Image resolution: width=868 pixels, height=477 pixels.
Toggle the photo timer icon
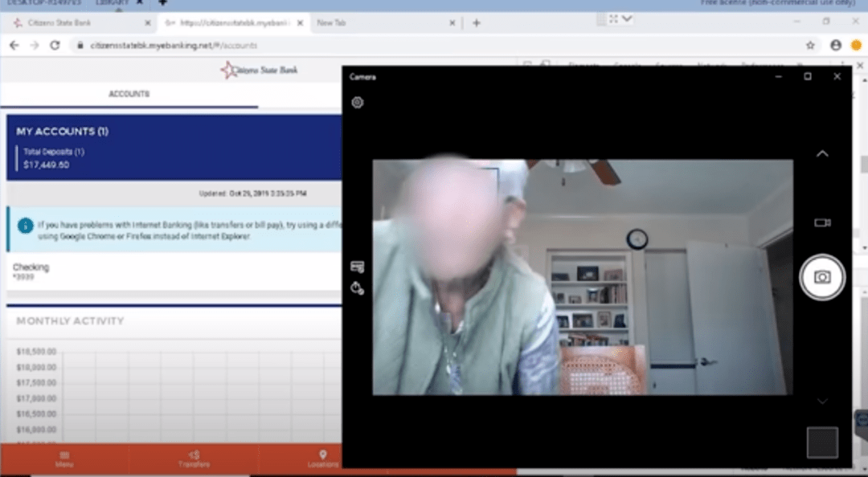pos(358,288)
